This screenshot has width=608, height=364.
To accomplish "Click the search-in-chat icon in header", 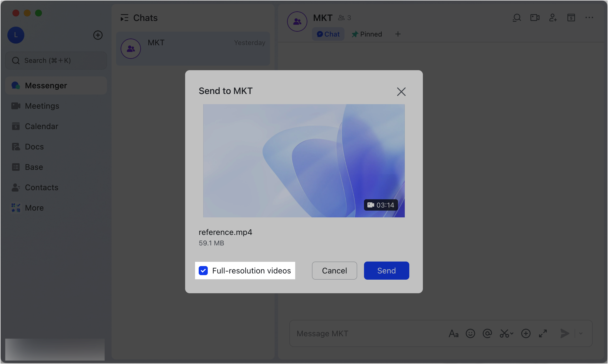I will point(517,18).
